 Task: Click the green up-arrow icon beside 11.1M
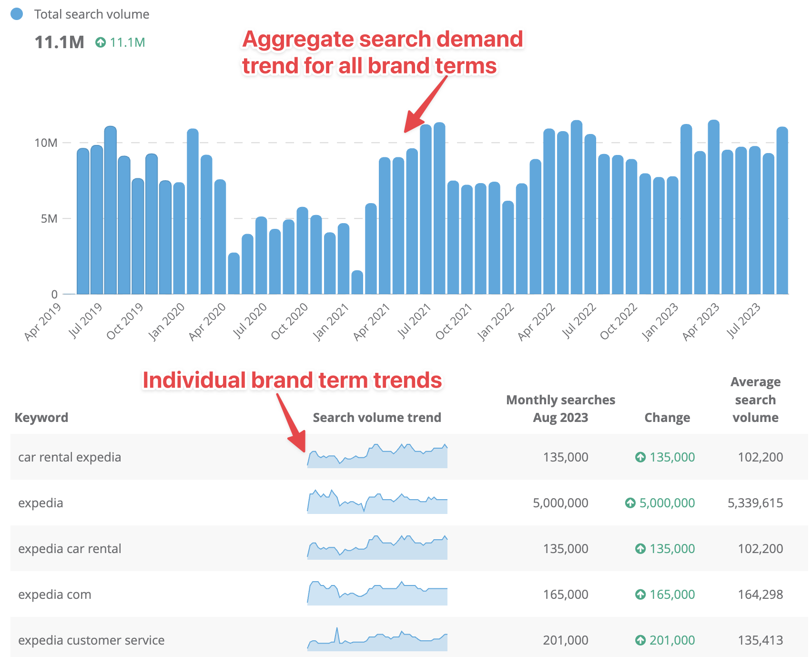tap(101, 42)
